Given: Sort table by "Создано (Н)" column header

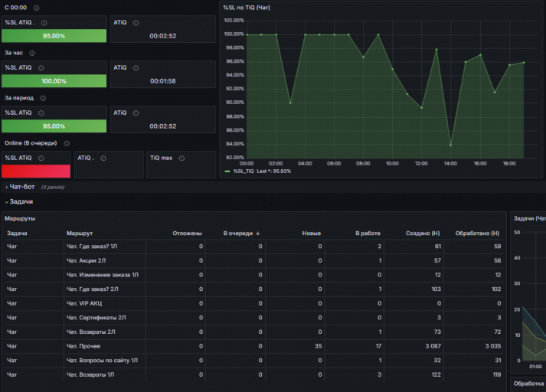Looking at the screenshot, I should pyautogui.click(x=423, y=233).
